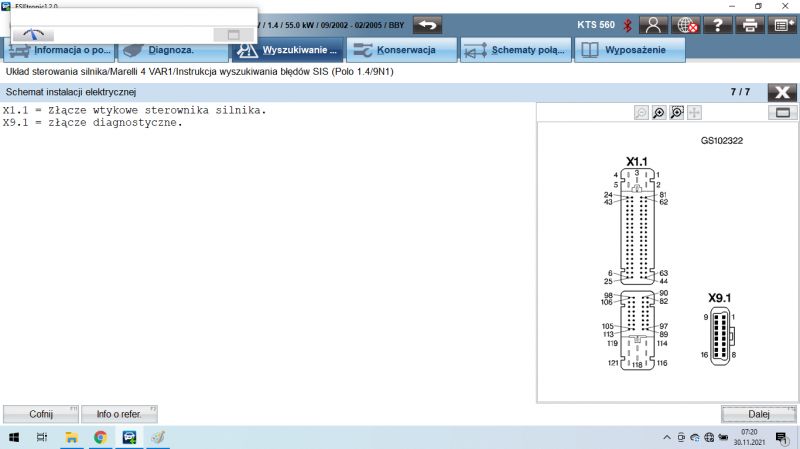Click the zoom out magnifier icon

tap(641, 113)
